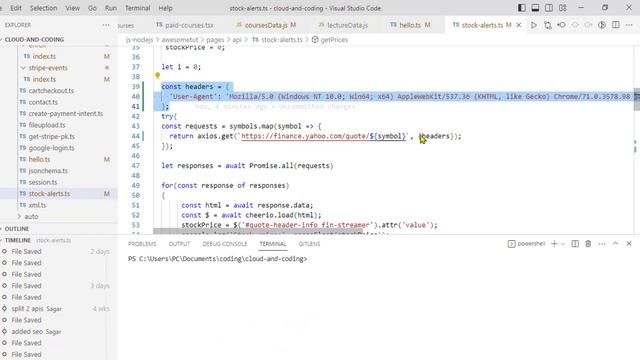Open changes compare icon in editor toolbar
Viewport: 640px width, 360px height.
click(548, 25)
